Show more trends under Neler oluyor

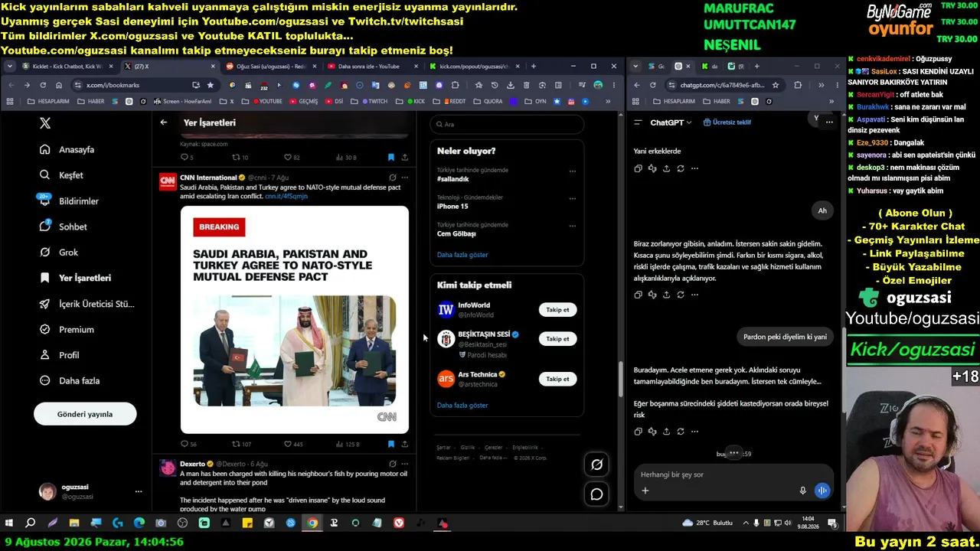(x=462, y=255)
